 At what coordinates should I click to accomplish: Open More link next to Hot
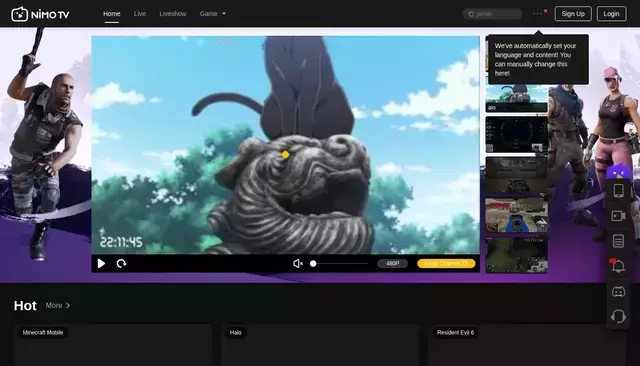[x=58, y=306]
